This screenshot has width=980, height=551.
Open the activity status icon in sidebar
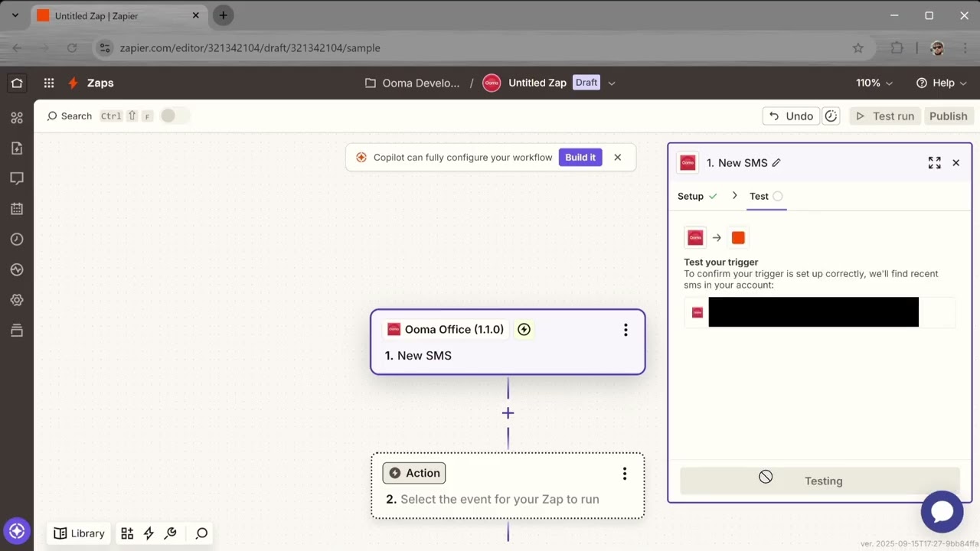click(17, 270)
